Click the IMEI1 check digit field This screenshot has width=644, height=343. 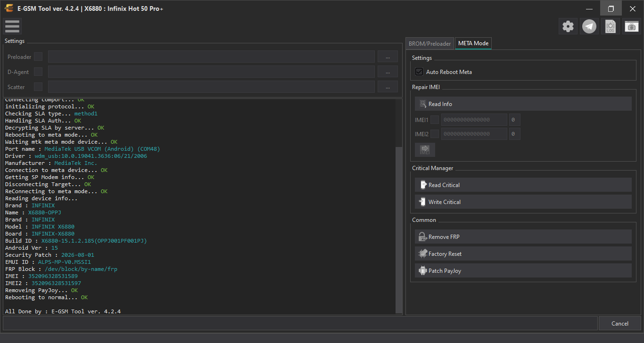[x=515, y=120]
